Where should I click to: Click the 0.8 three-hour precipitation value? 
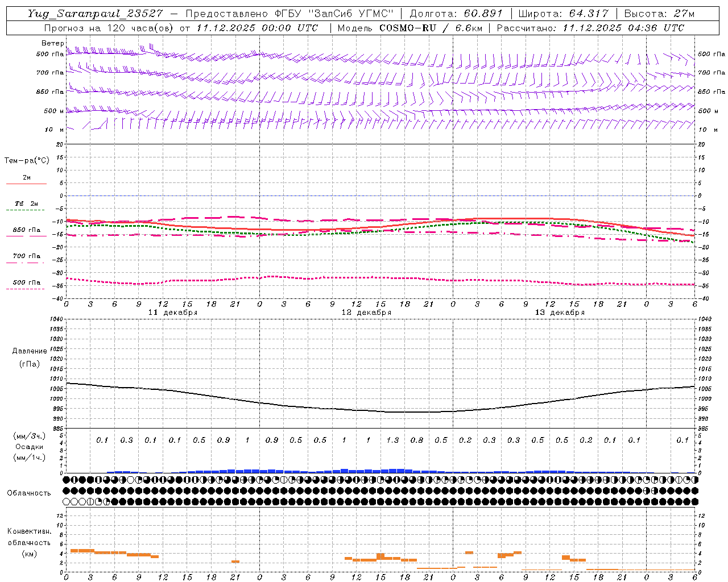click(417, 440)
